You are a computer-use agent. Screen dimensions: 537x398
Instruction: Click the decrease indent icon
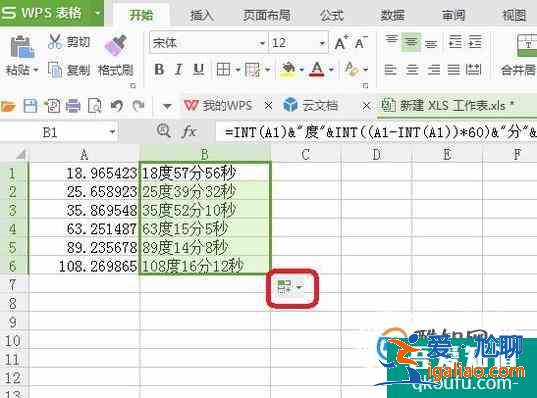(x=455, y=42)
